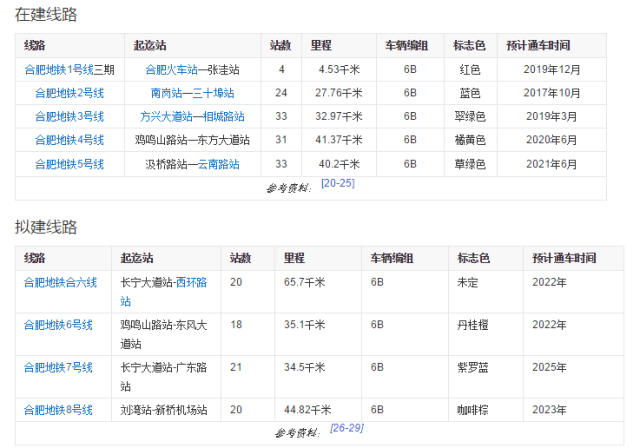Select the 27.76千米 mileage cell
640x448 pixels.
339,93
